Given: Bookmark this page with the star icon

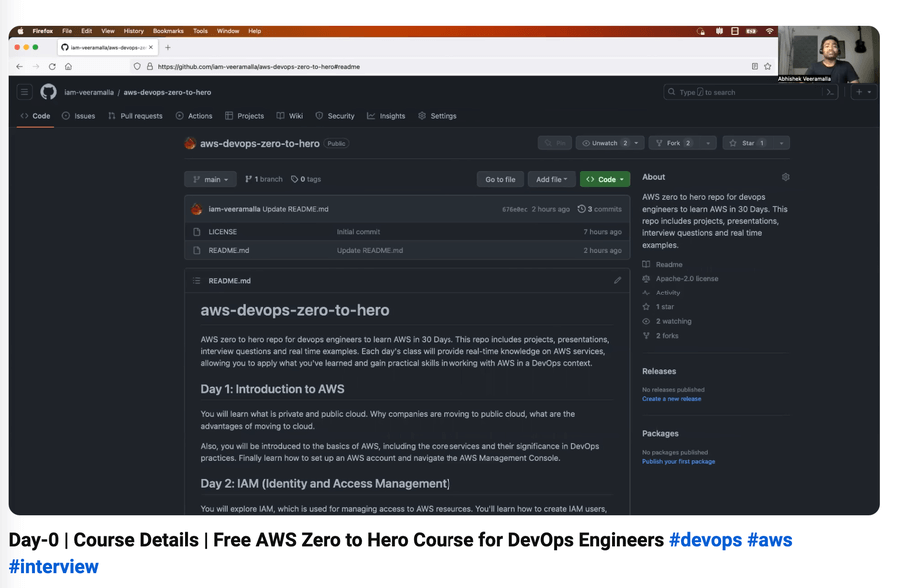Looking at the screenshot, I should [768, 67].
